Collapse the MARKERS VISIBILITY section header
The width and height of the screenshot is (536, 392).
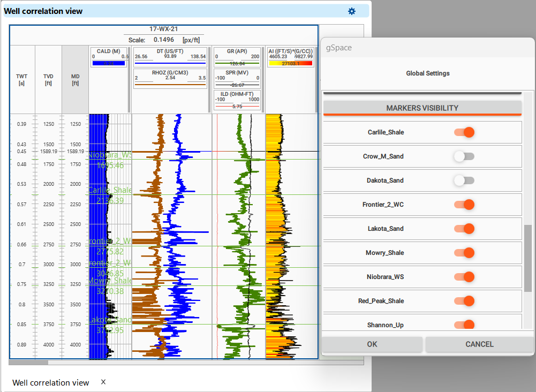[422, 108]
